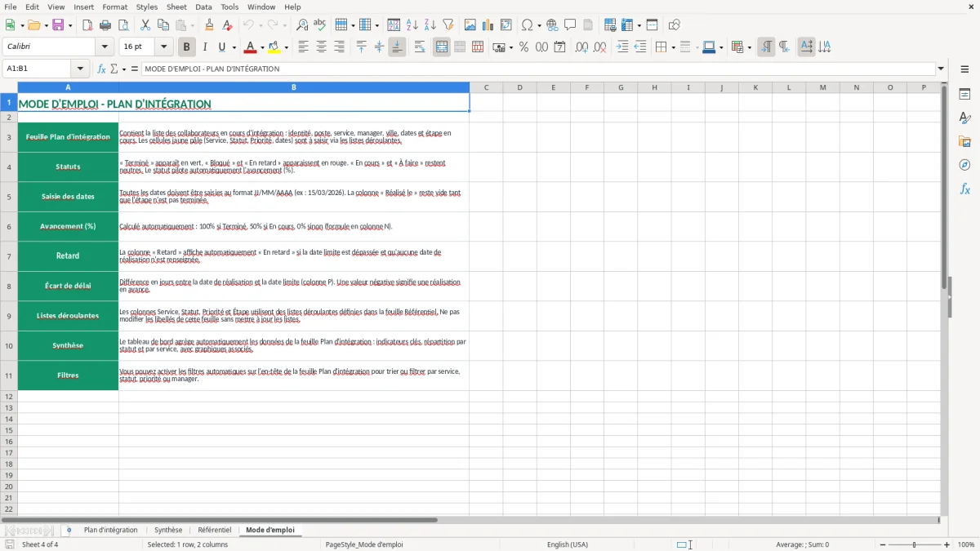Apply font color red swatch
The height and width of the screenshot is (551, 980).
[x=251, y=47]
